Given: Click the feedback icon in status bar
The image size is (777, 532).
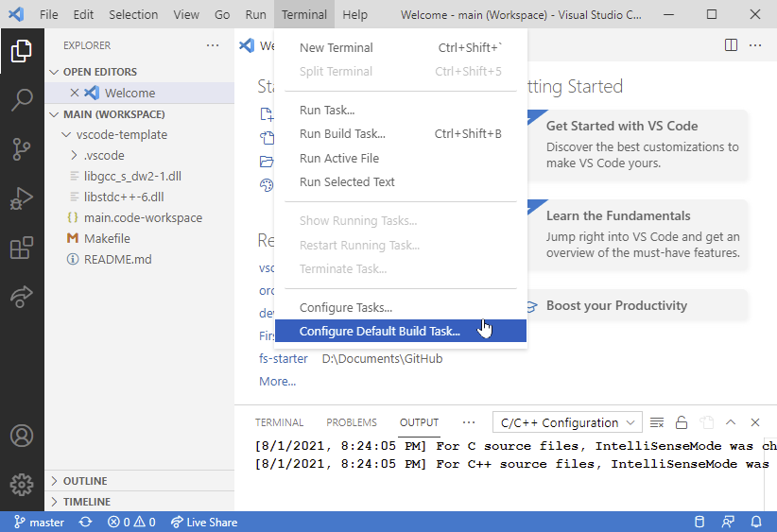Looking at the screenshot, I should click(x=728, y=523).
